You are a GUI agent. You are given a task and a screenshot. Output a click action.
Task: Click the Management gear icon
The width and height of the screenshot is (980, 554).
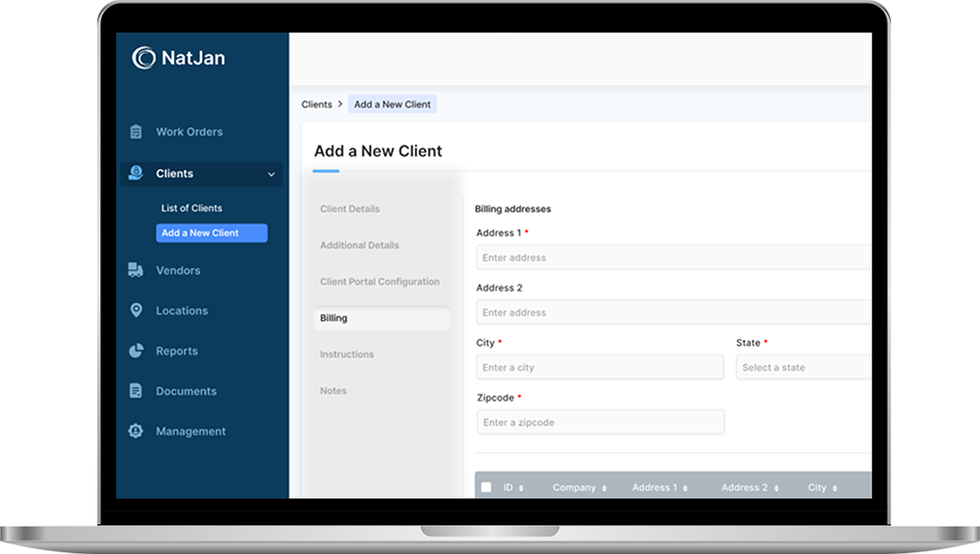(x=136, y=431)
